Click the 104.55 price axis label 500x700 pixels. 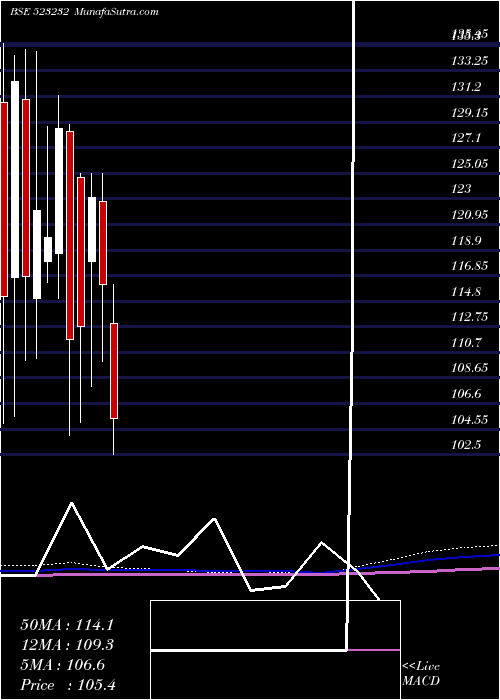[x=470, y=421]
